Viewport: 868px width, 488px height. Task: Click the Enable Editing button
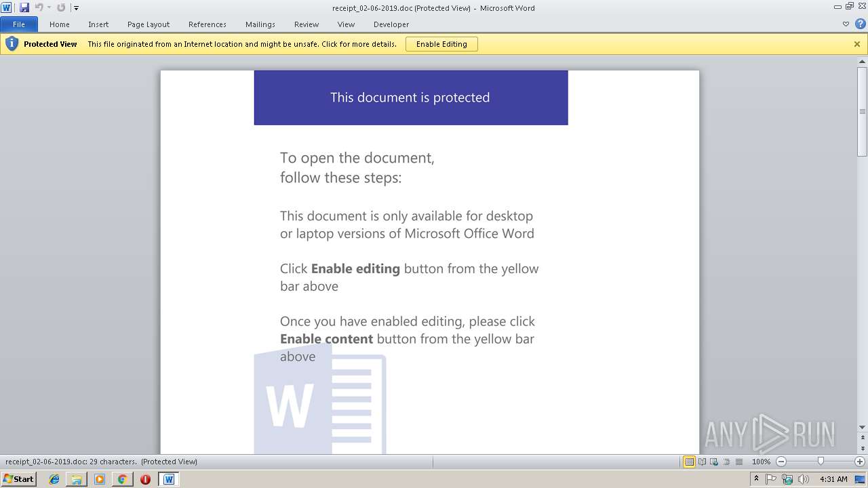point(441,44)
